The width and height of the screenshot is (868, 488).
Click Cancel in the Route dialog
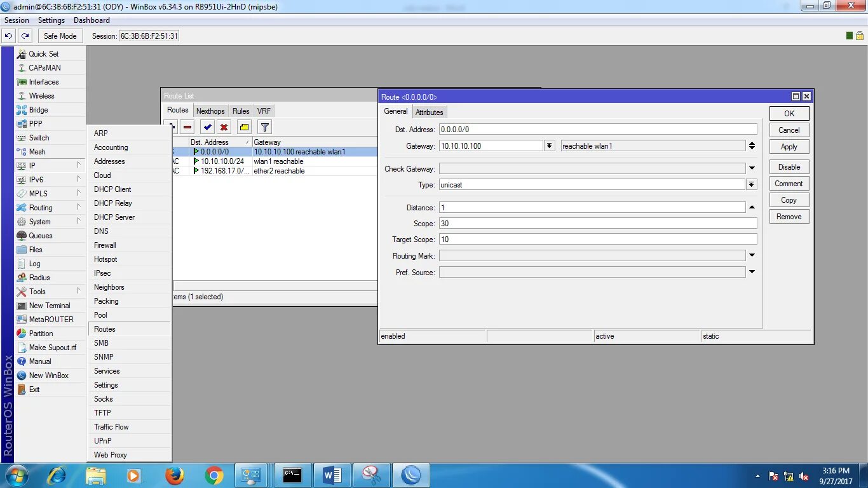[x=789, y=130]
